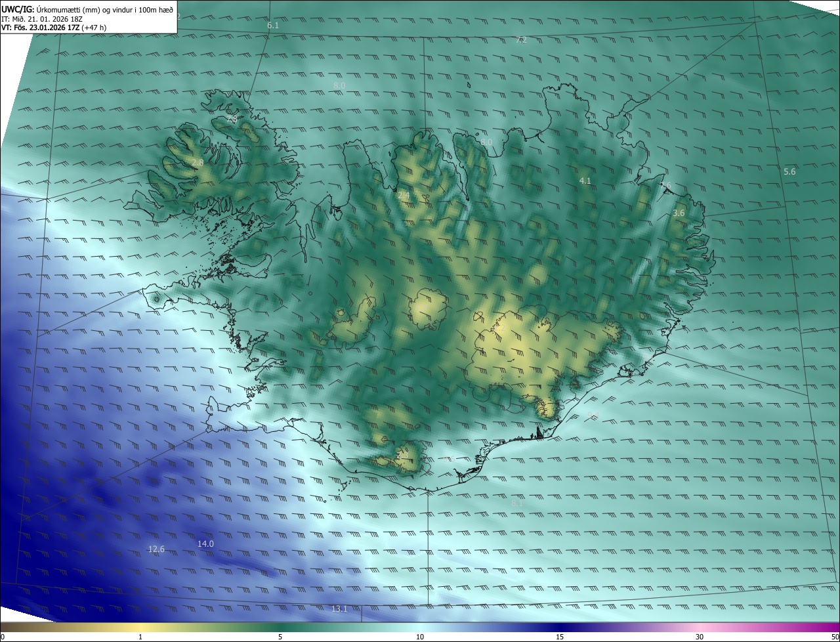Click the 12.6 value label

[x=156, y=549]
